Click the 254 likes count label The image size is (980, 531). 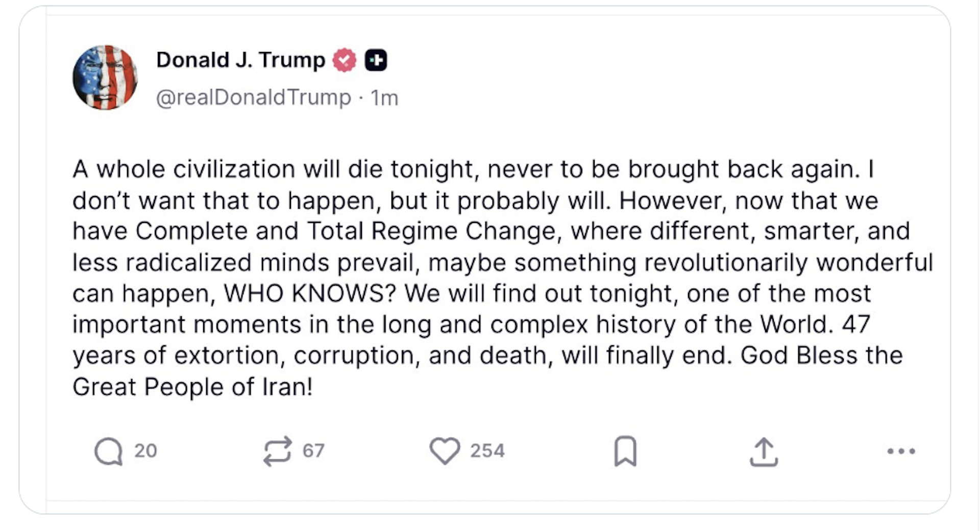488,450
